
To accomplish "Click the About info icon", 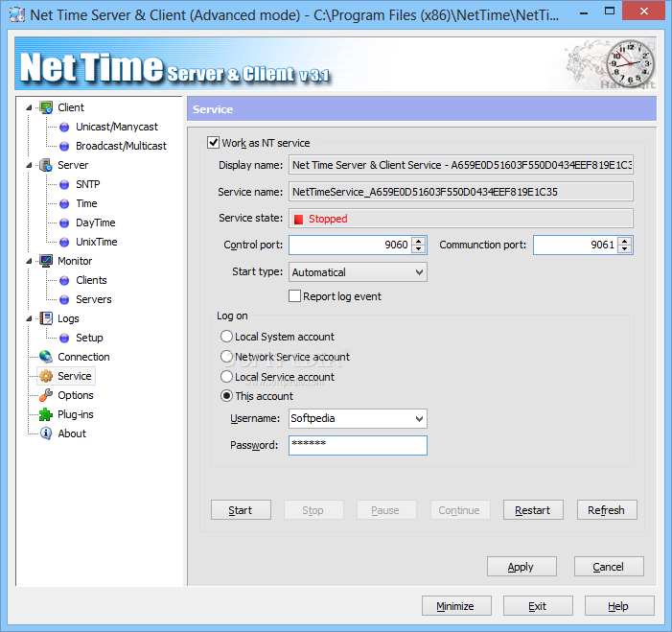I will (x=46, y=433).
